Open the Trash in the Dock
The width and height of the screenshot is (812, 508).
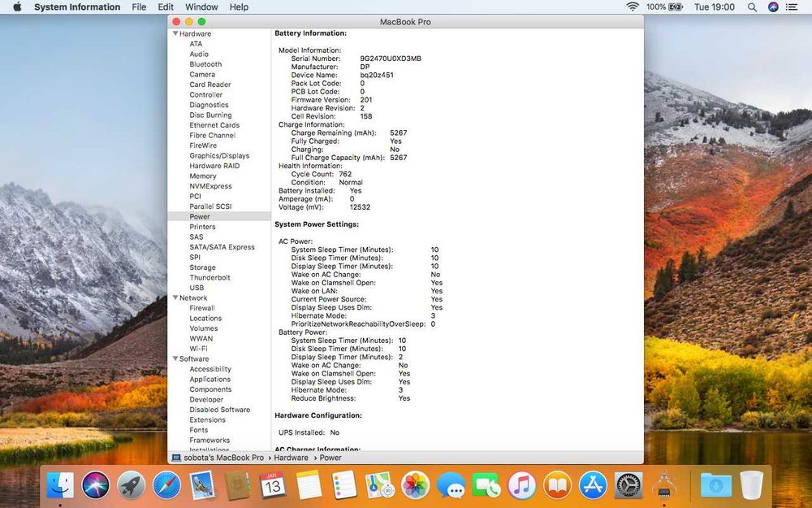point(751,486)
